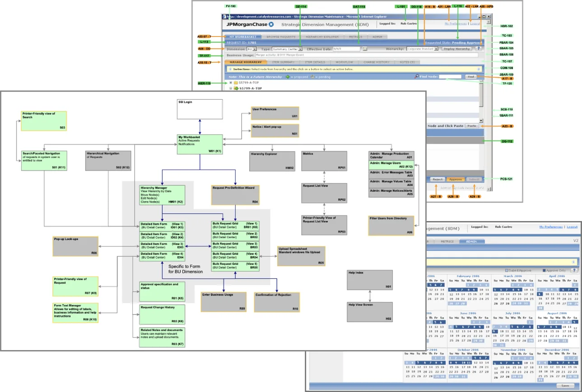Open the Type dropdown showing Summary Center
582x392 pixels.
301,49
